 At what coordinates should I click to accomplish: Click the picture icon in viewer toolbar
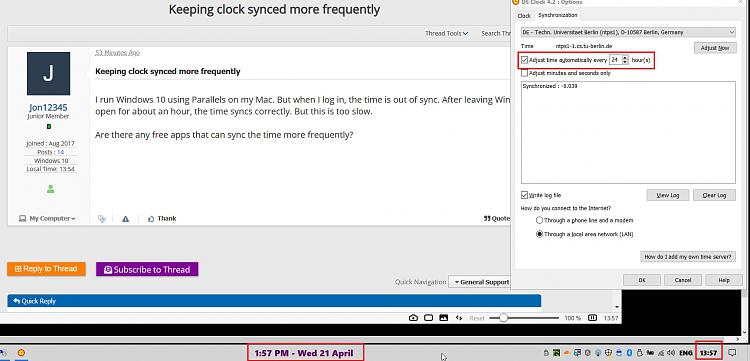pyautogui.click(x=443, y=317)
